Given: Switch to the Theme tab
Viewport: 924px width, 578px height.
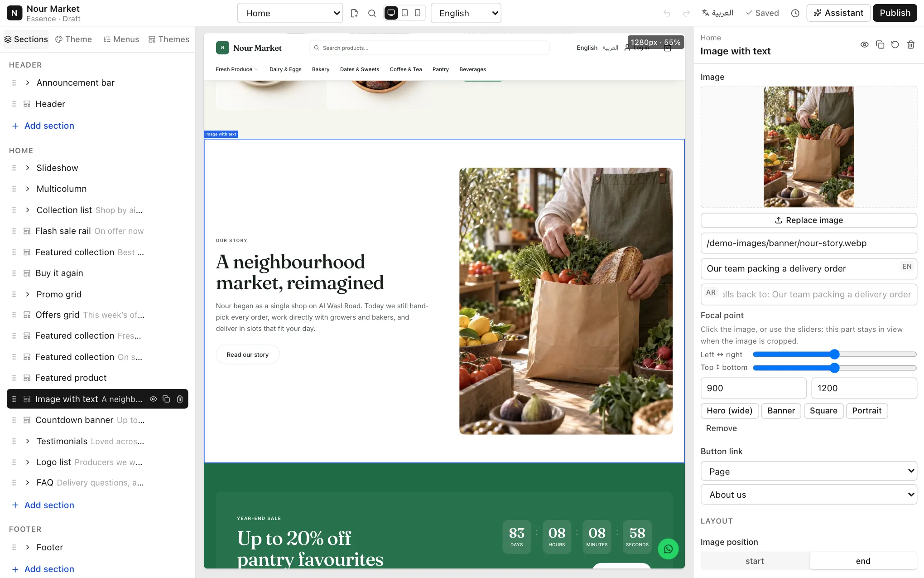Looking at the screenshot, I should tap(73, 39).
